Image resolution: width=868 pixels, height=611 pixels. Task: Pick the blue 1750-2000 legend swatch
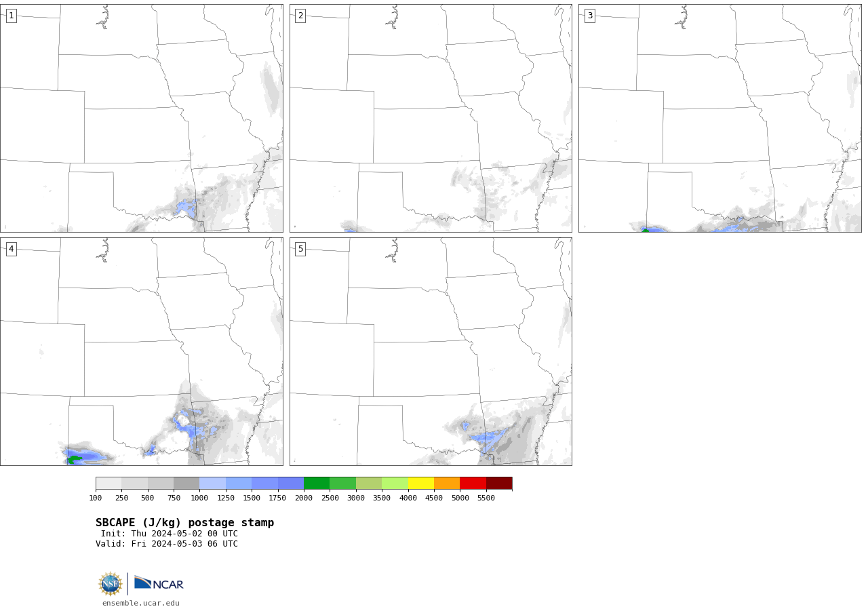[x=291, y=483]
